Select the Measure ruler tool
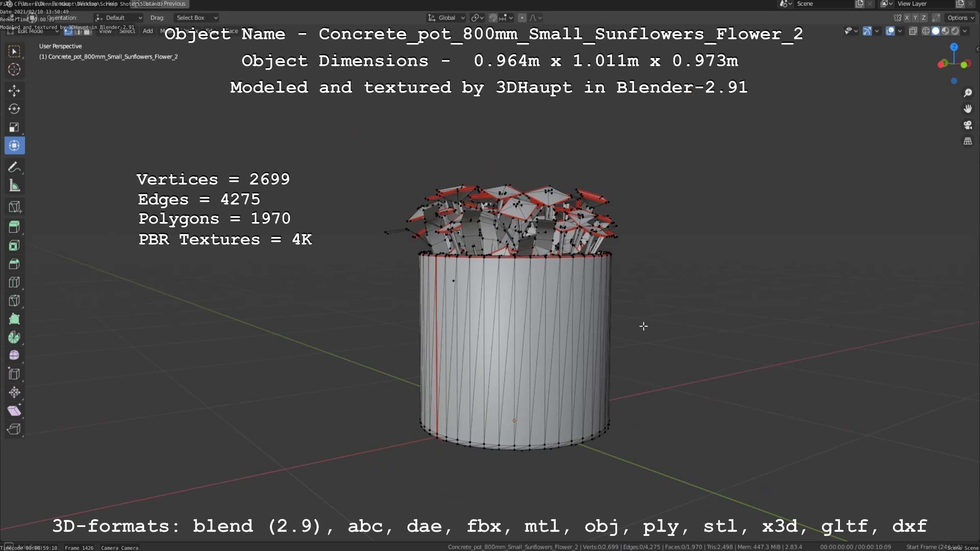980x551 pixels. click(14, 185)
